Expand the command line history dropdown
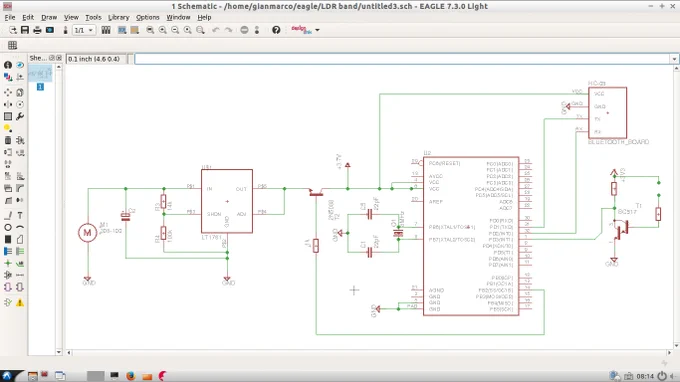This screenshot has height=382, width=680. coord(674,59)
